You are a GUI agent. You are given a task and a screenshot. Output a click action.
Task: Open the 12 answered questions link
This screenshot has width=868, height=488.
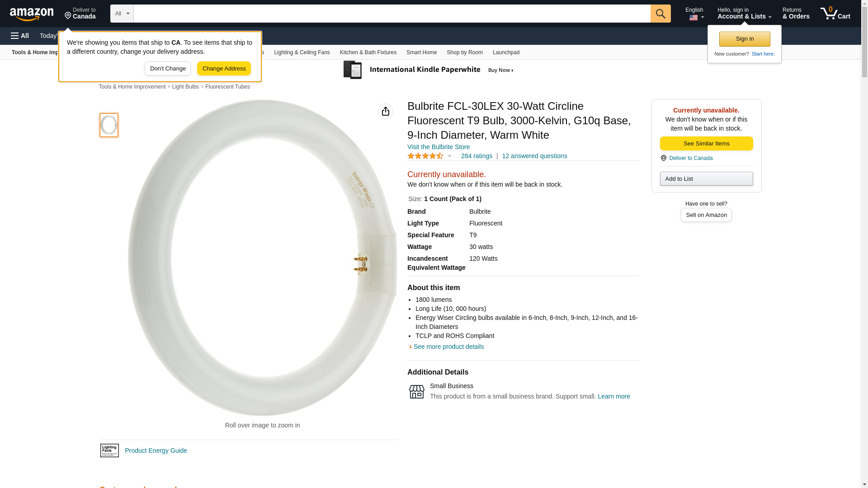pos(534,156)
